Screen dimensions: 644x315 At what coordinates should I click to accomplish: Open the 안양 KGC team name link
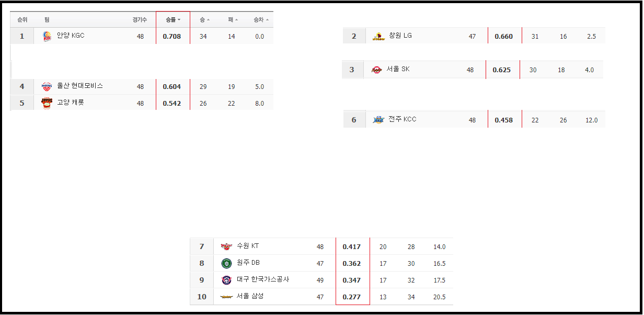pyautogui.click(x=71, y=36)
